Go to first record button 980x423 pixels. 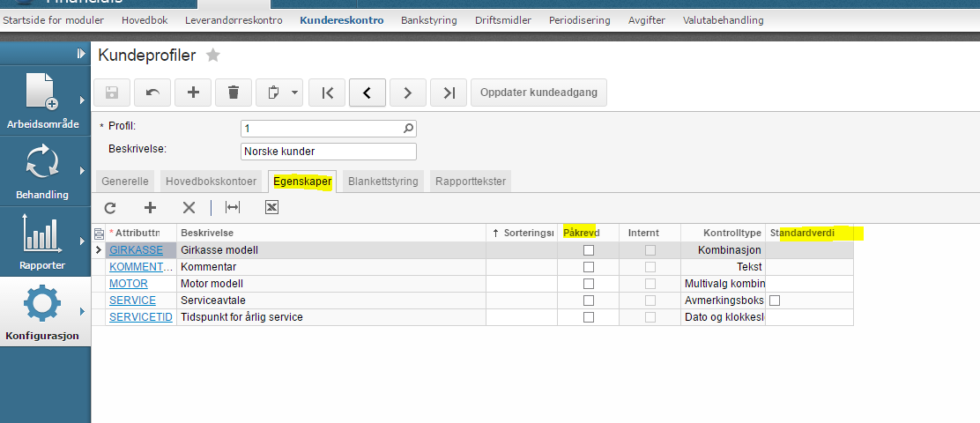pos(327,93)
